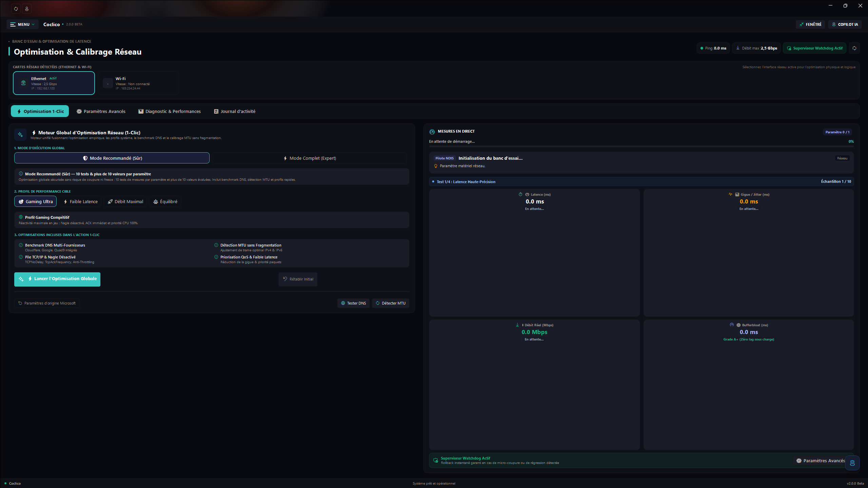Choose the Équilibré profile
Image resolution: width=868 pixels, height=488 pixels.
point(165,201)
